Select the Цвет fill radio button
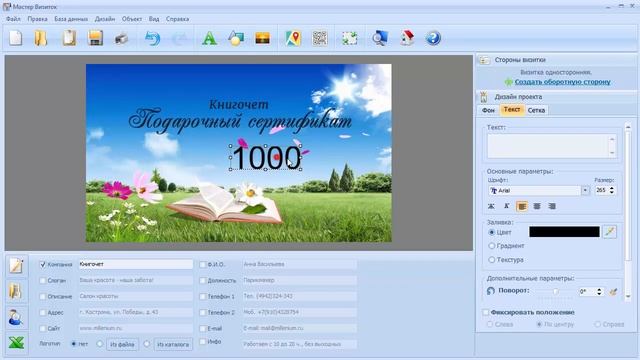 (492, 232)
